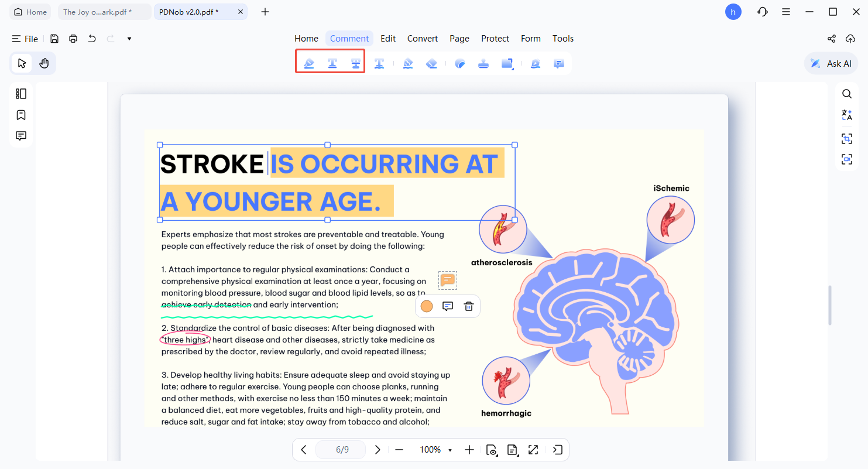Choose the Squiggly underline tool

(379, 63)
